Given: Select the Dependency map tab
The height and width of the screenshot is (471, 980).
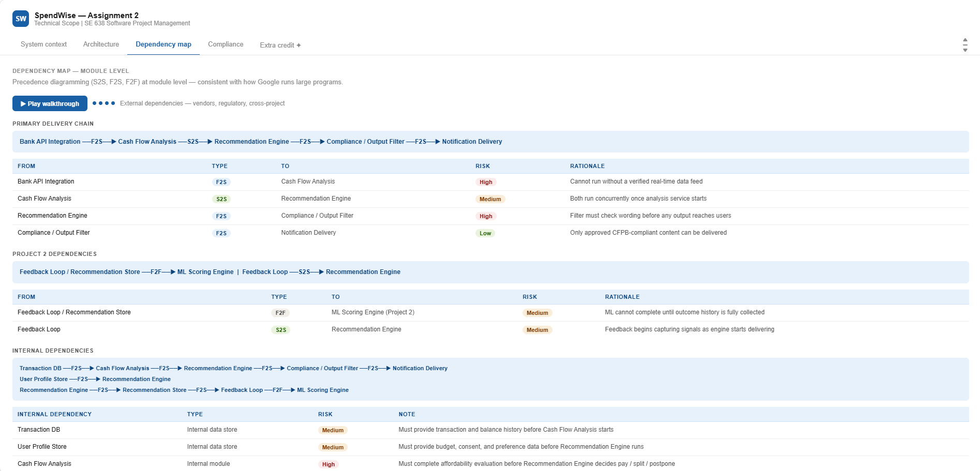Looking at the screenshot, I should click(164, 44).
